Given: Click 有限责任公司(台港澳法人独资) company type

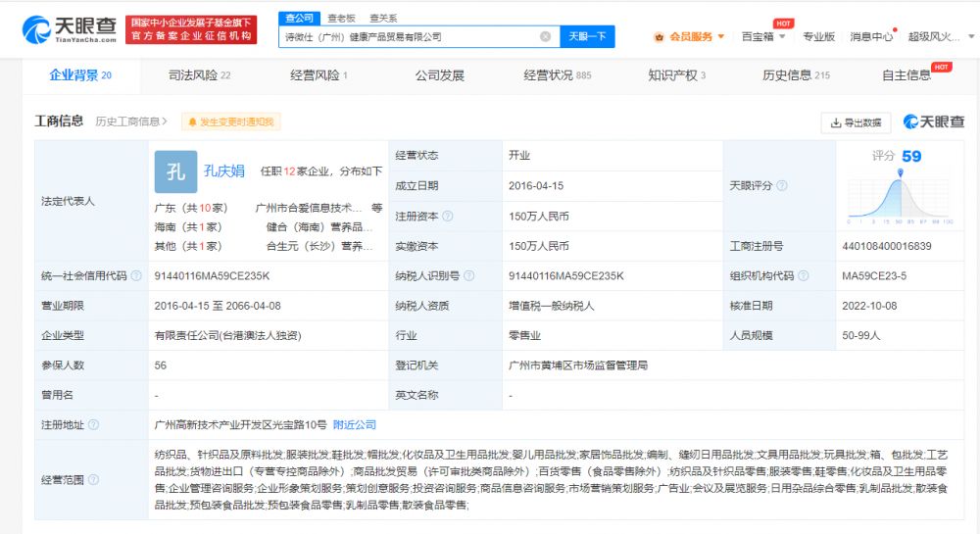Looking at the screenshot, I should [x=227, y=335].
